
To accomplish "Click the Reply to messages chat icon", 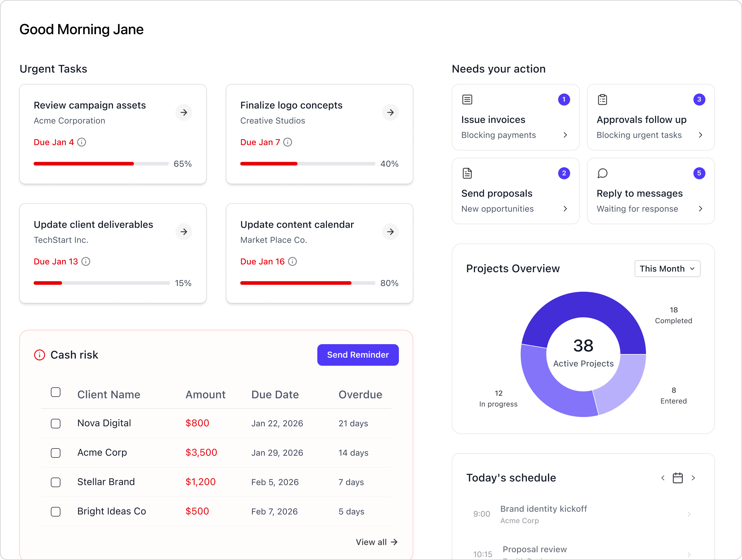I will 603,173.
